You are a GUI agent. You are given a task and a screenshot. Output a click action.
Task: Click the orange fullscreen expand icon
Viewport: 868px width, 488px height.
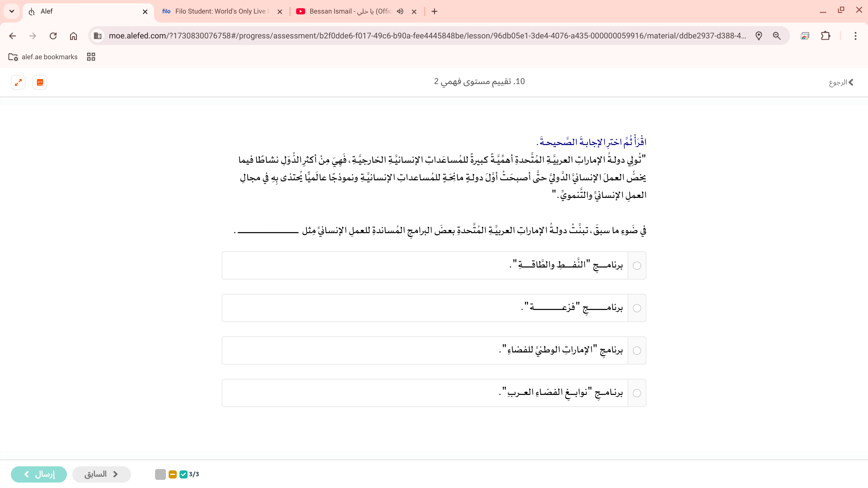[x=18, y=82]
